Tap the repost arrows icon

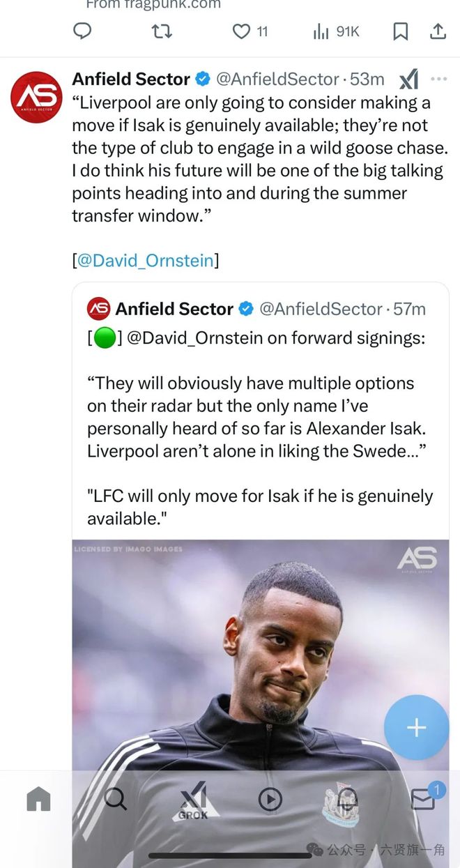(x=162, y=31)
